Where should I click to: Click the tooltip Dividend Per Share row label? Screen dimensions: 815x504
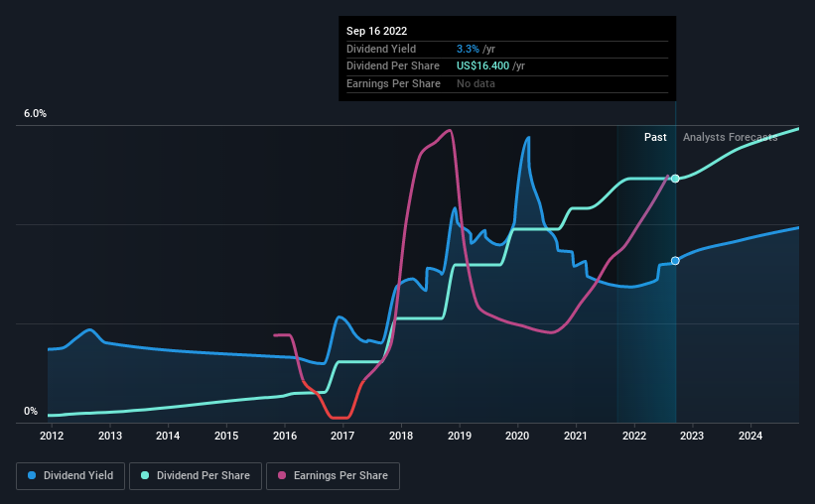click(393, 66)
